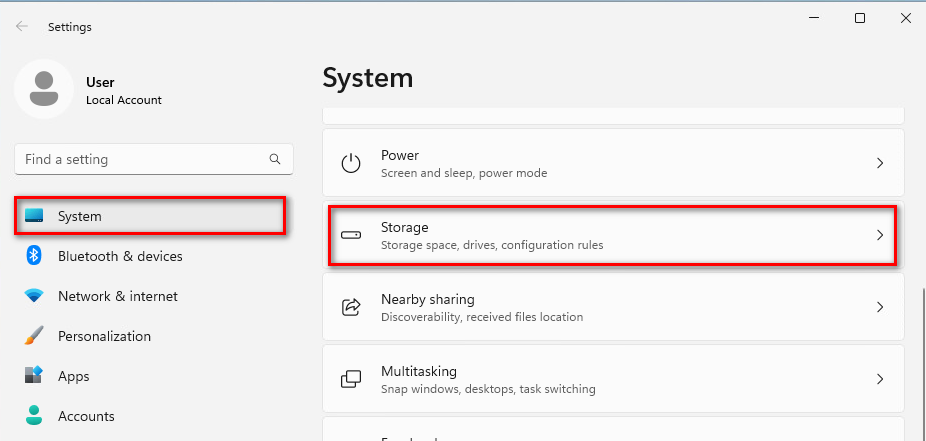926x441 pixels.
Task: Click the search magnifier icon
Action: [x=275, y=159]
